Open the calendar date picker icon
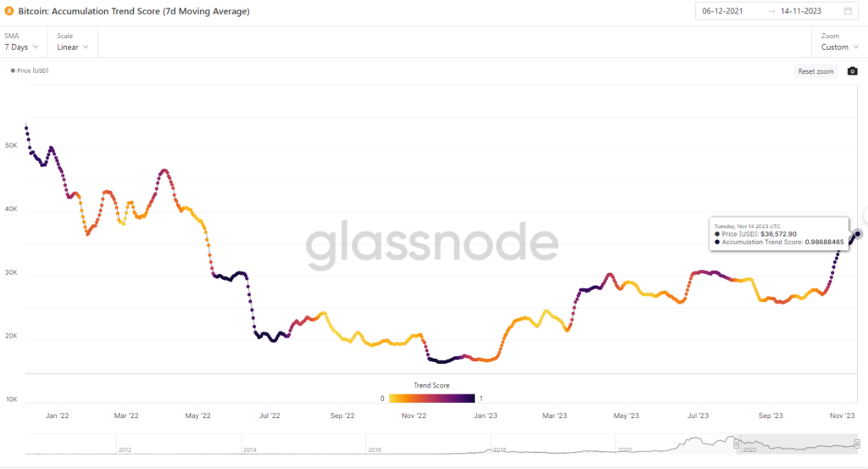 tap(848, 11)
